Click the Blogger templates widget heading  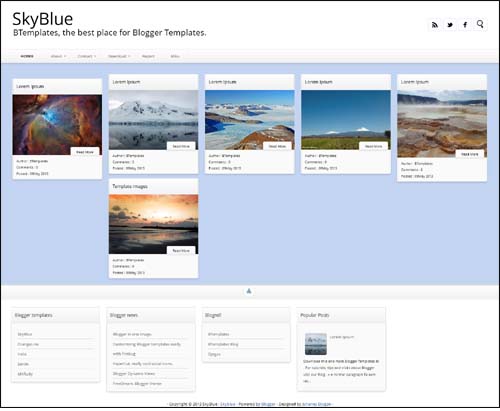coord(33,315)
